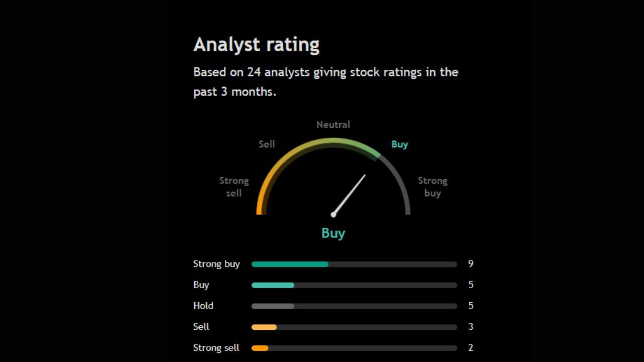Select the Strong buy label beside the gauge
Screen dimensions: 644x362
pyautogui.click(x=432, y=187)
